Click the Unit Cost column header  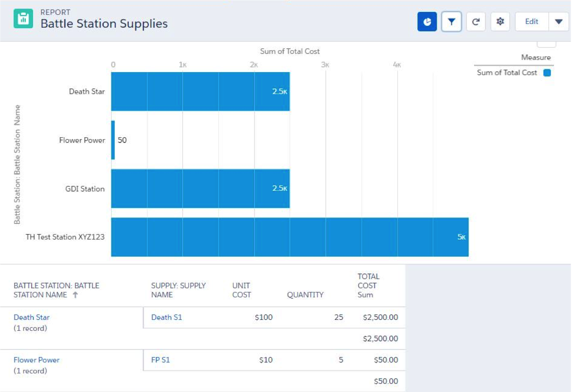(x=242, y=290)
